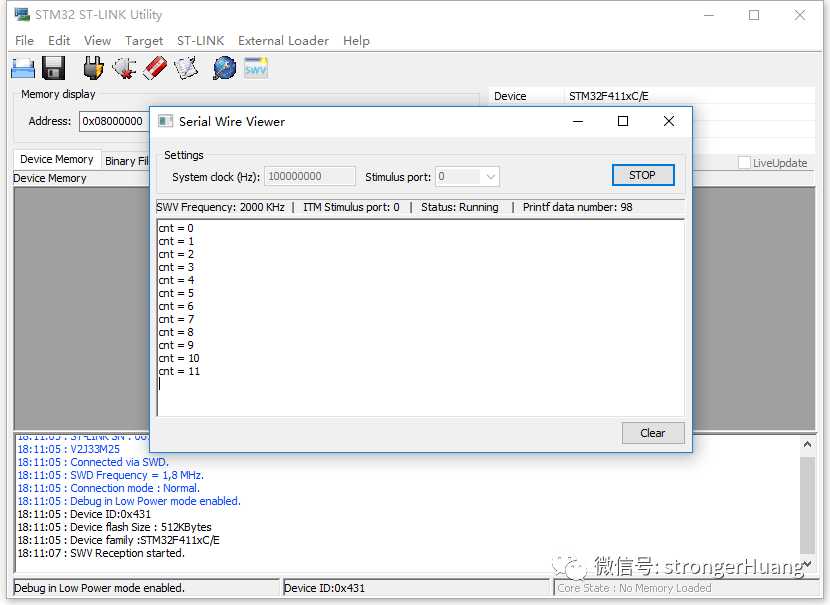Switch to the Device Memory tab
This screenshot has width=830, height=605.
tap(57, 159)
